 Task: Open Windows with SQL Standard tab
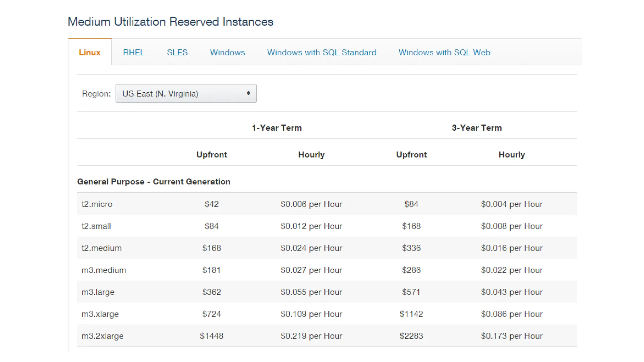coord(321,52)
